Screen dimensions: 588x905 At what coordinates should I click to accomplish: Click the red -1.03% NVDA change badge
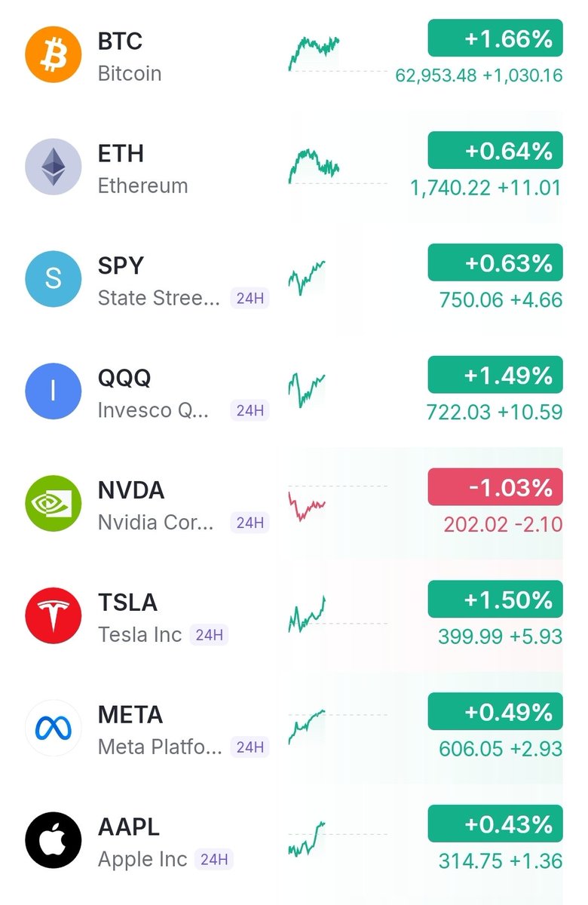495,487
